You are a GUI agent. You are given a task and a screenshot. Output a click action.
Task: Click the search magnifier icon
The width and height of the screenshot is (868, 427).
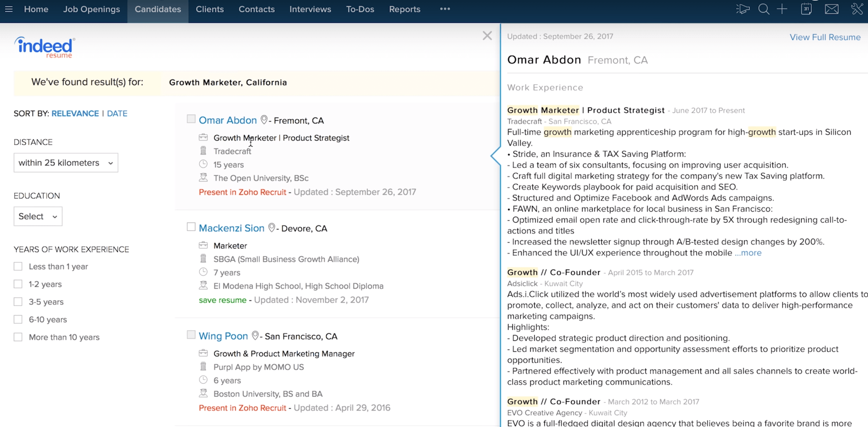click(x=764, y=9)
